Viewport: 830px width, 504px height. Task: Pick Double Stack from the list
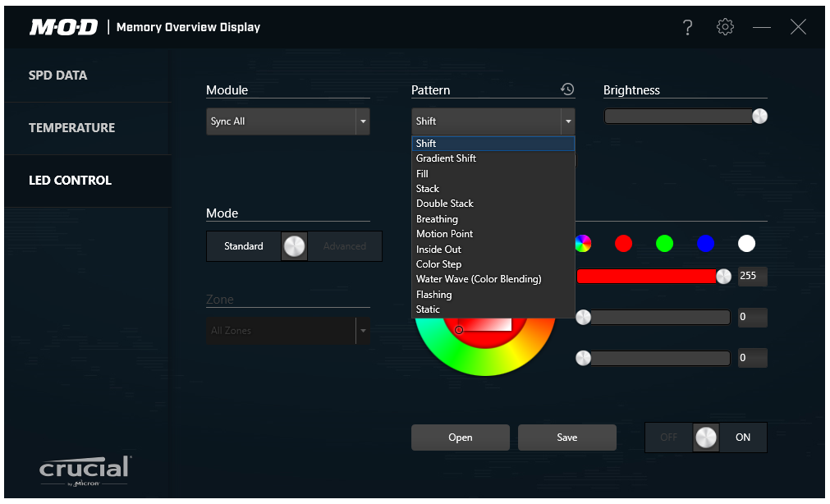(x=493, y=204)
